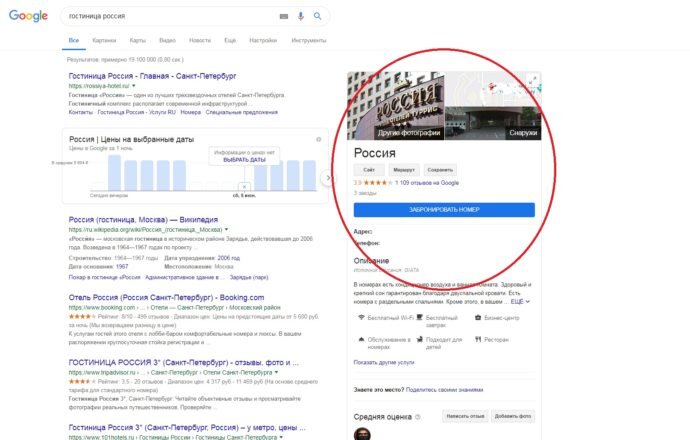Open help icon beside Средняя оценка

(418, 417)
